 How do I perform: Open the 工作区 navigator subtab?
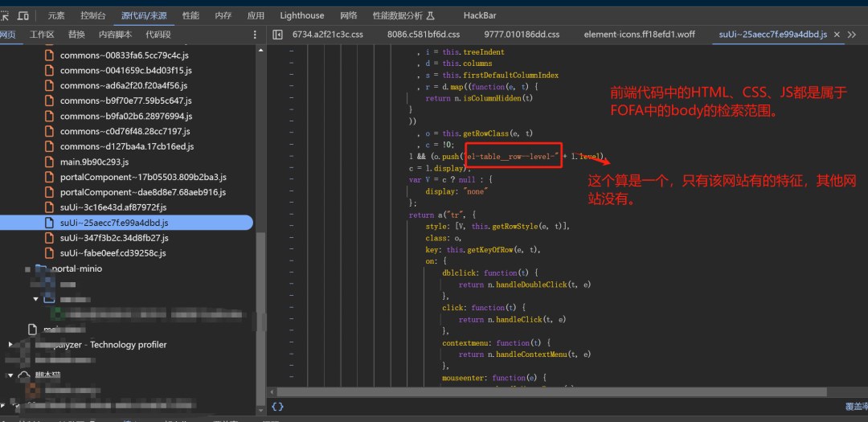point(42,35)
